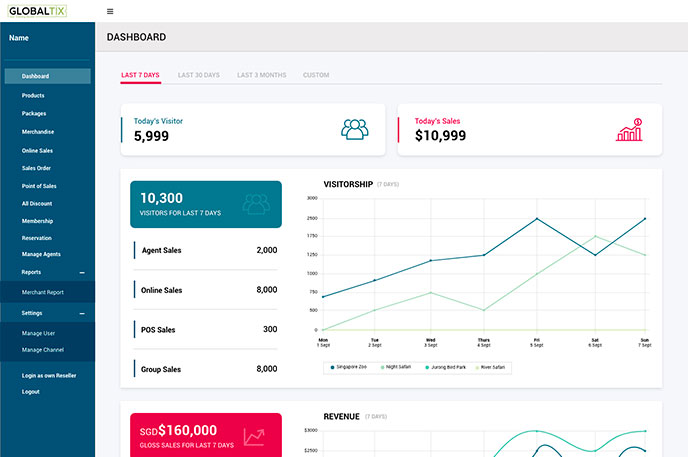Screen dimensions: 688x457
Task: Toggle River Safari legend entry
Action: click(x=490, y=367)
